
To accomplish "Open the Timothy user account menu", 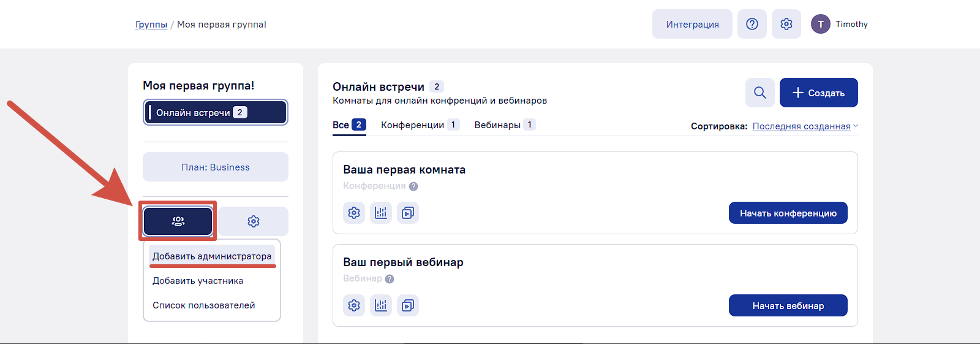I will pos(839,24).
